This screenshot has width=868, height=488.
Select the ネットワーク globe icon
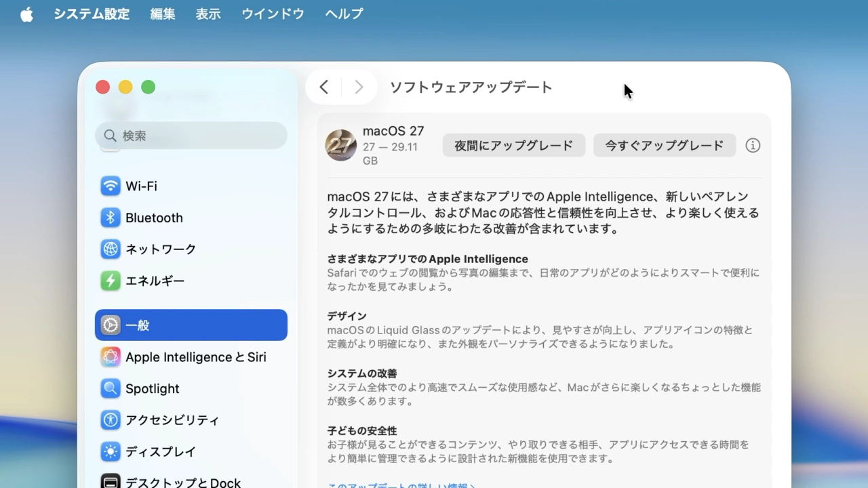(x=111, y=249)
